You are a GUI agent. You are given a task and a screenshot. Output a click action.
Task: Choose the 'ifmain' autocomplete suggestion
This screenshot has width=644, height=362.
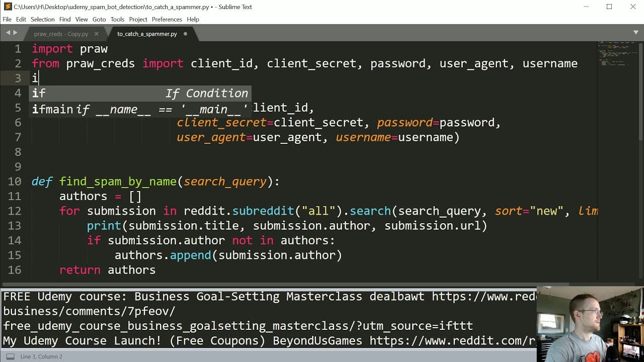click(140, 109)
